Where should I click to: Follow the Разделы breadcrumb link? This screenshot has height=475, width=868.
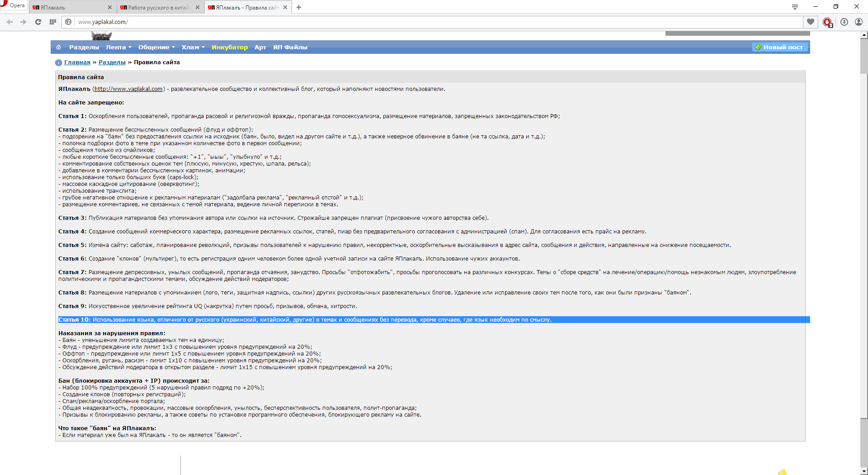(112, 62)
